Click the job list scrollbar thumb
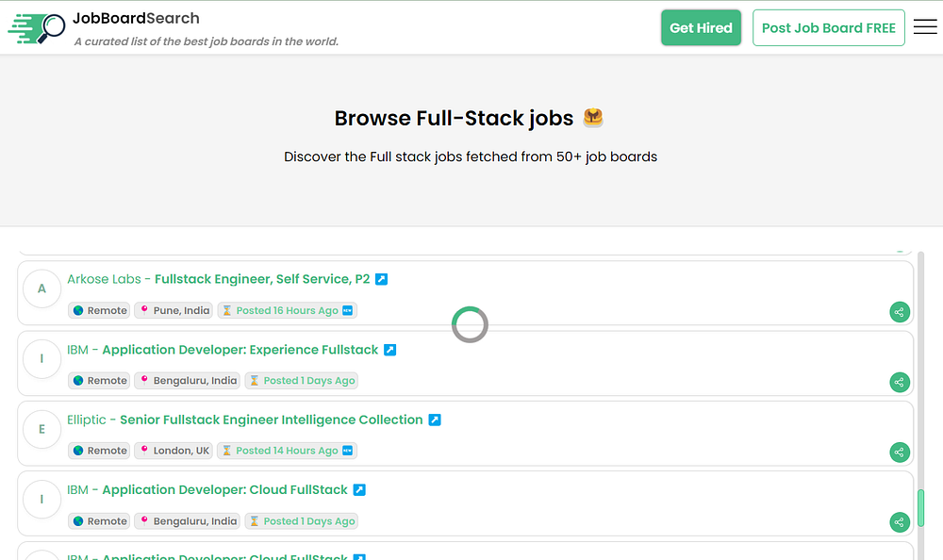 tap(921, 507)
